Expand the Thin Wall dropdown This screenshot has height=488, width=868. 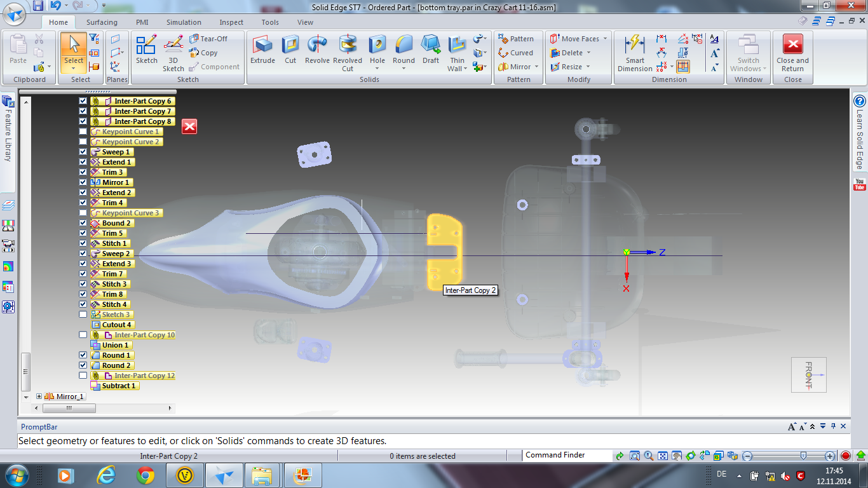click(465, 69)
